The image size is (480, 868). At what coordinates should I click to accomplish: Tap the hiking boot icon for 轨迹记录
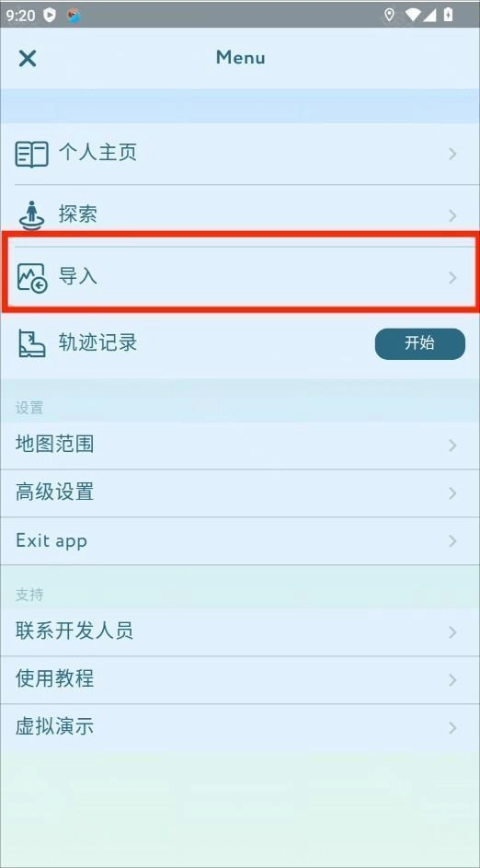click(31, 343)
